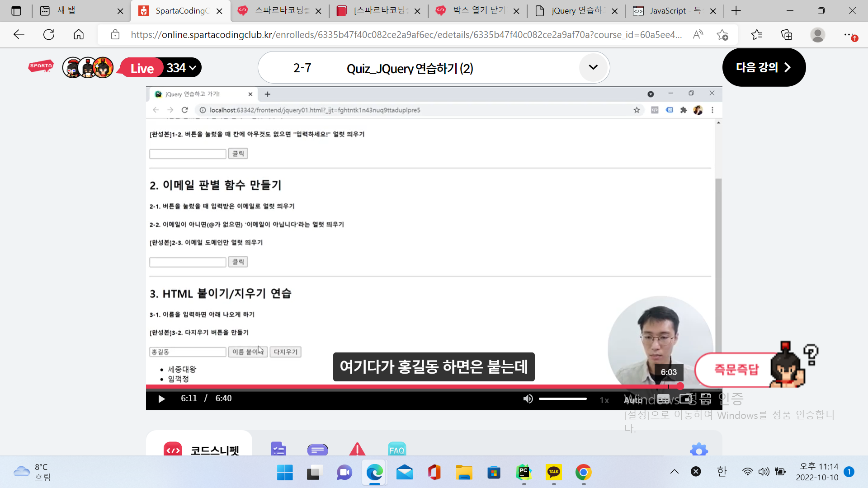Open the weather widget 8°C
Screen dimensions: 868x488
click(32, 472)
